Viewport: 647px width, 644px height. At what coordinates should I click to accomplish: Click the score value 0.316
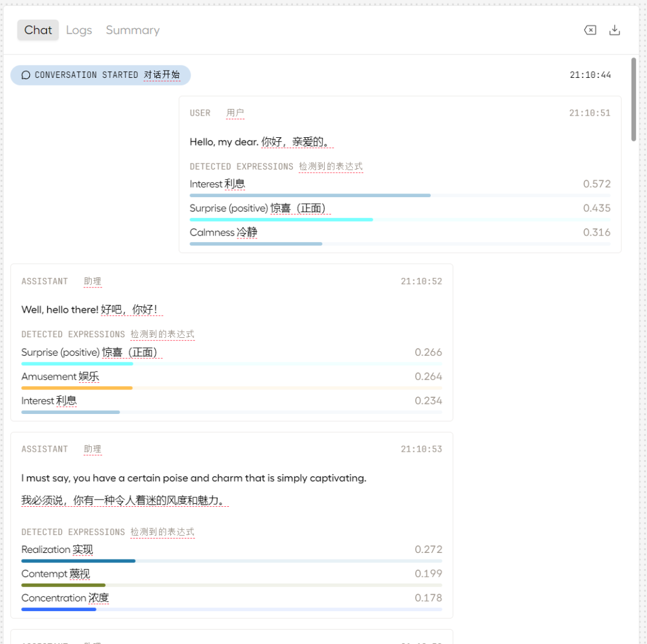[597, 232]
